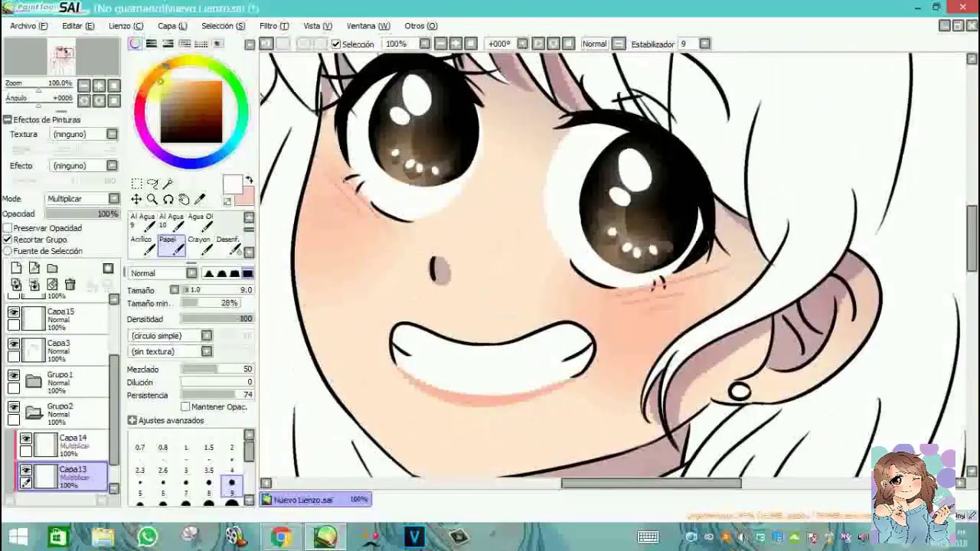This screenshot has width=980, height=551.
Task: Open the sin textura dropdown
Action: 207,351
